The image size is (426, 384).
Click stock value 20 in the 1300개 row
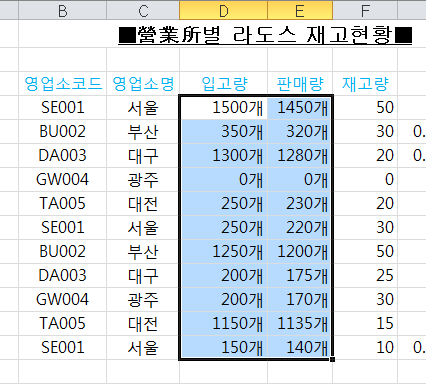click(x=365, y=155)
